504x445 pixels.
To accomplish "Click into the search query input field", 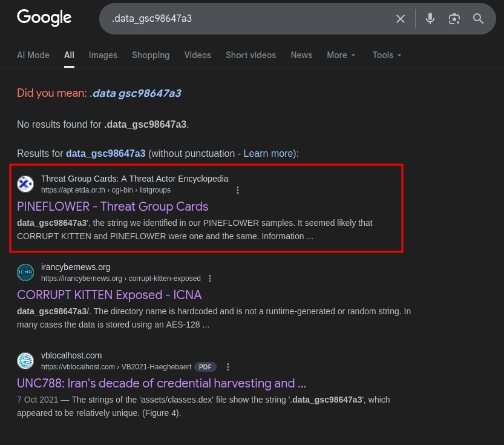I will click(x=242, y=19).
